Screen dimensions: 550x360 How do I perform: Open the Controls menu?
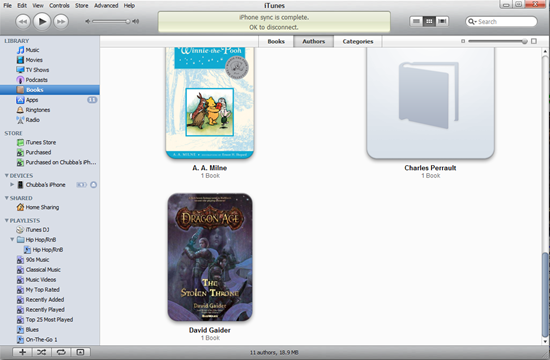[x=59, y=6]
